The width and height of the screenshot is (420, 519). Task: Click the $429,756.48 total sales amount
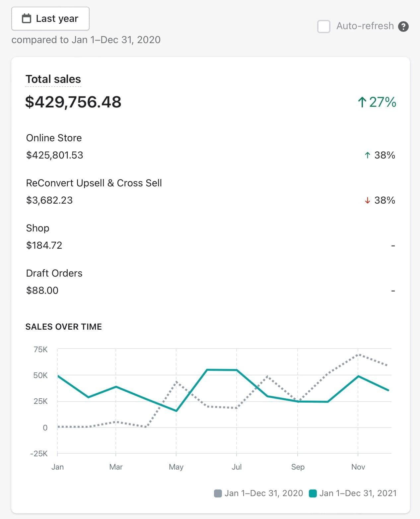coord(73,102)
